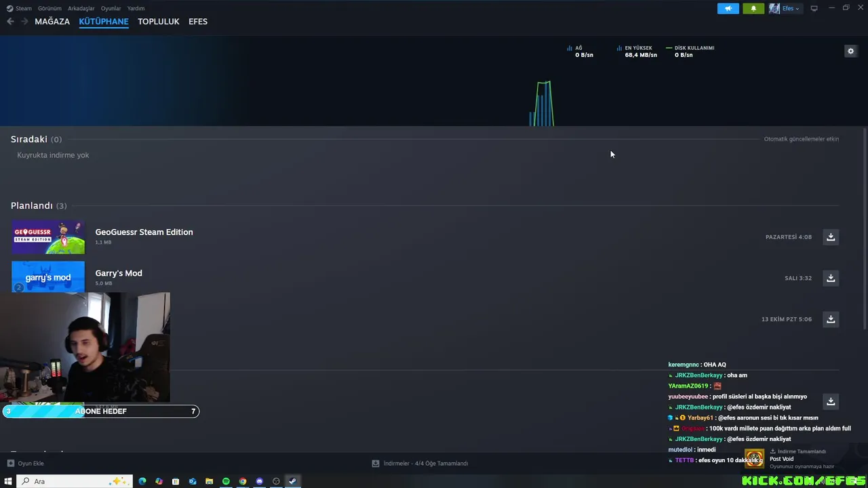Download GeoGuessr Steam Edition update now
Viewport: 868px width, 488px height.
[831, 237]
